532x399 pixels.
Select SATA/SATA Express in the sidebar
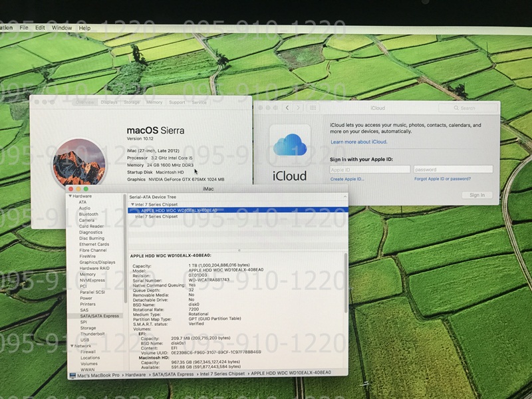[x=99, y=316]
